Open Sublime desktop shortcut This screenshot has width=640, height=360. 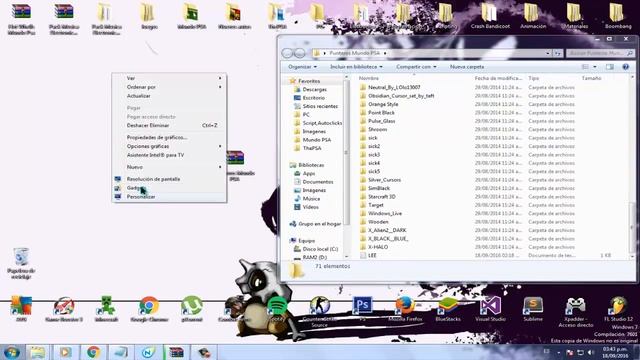(x=533, y=309)
